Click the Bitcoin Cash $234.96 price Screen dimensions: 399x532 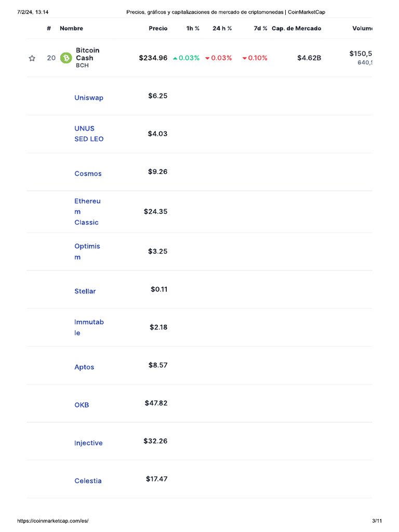click(x=153, y=58)
